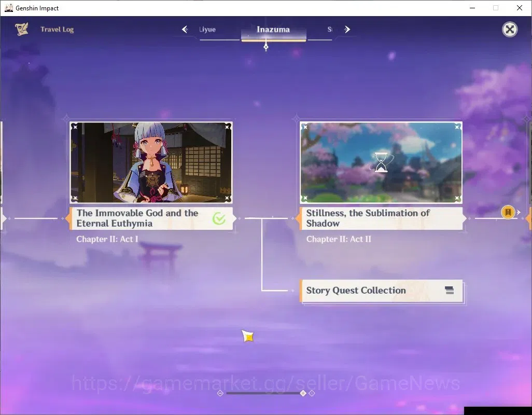Viewport: 532px width, 415px height.
Task: Open the Story Quest Collection
Action: pyautogui.click(x=381, y=291)
